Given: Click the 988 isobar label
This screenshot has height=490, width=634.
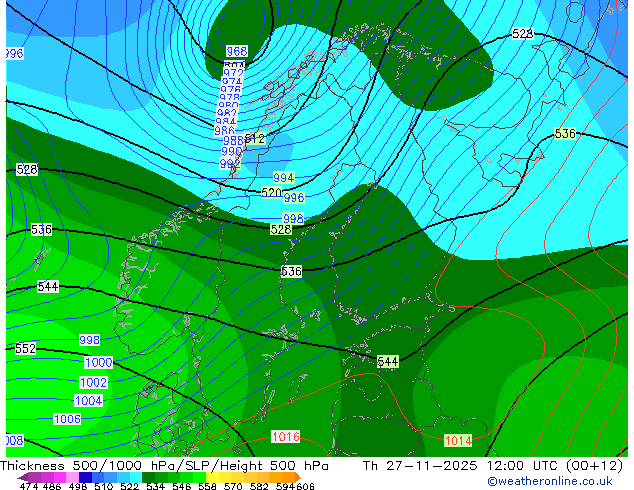Looking at the screenshot, I should (x=233, y=141).
